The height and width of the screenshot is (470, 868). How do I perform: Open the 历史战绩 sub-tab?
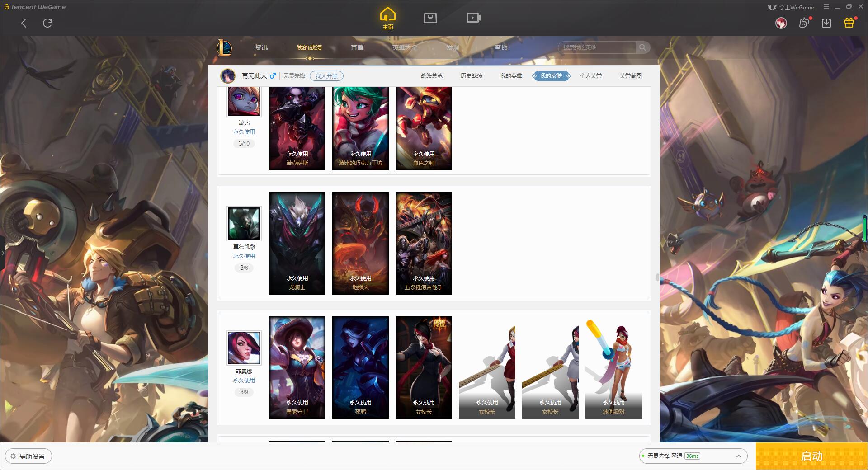tap(472, 76)
